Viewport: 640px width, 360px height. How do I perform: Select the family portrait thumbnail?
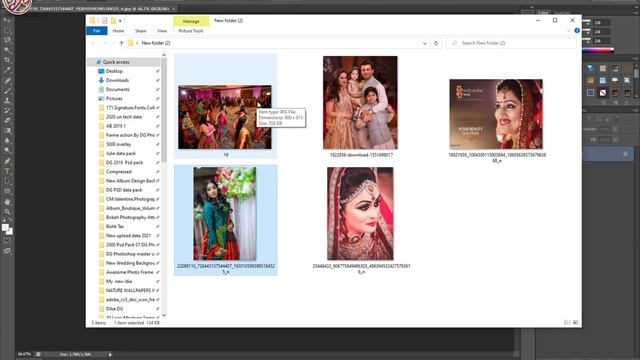(360, 103)
